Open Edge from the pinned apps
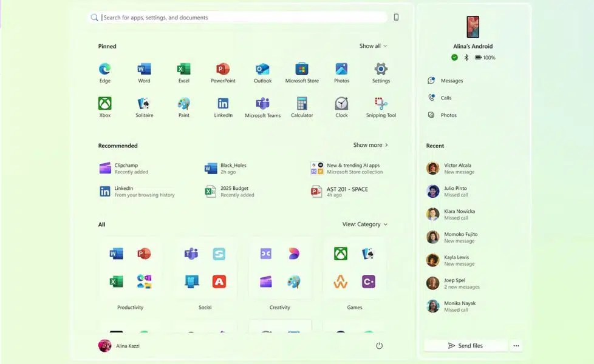 click(x=105, y=73)
